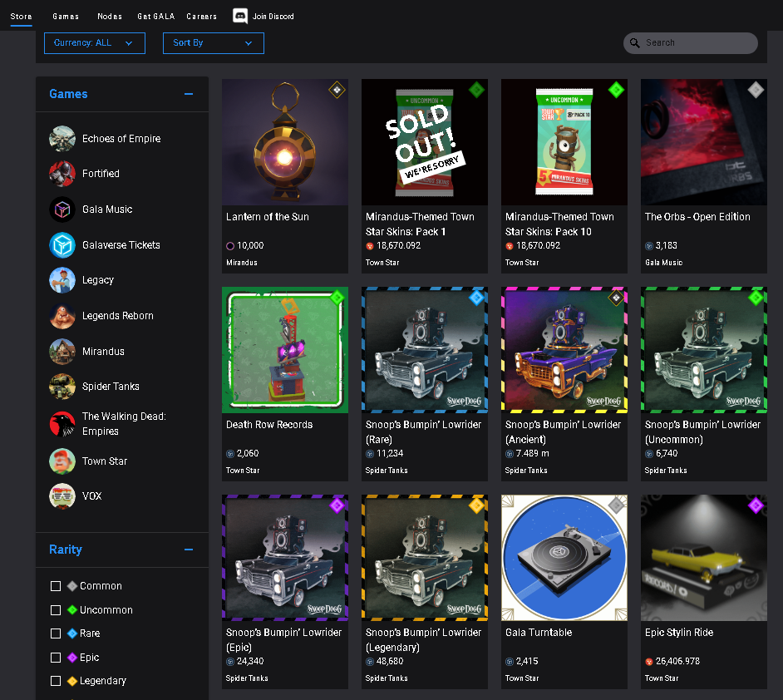Click blue rarity diamond on Lowrider (Rare)
783x700 pixels.
[476, 298]
